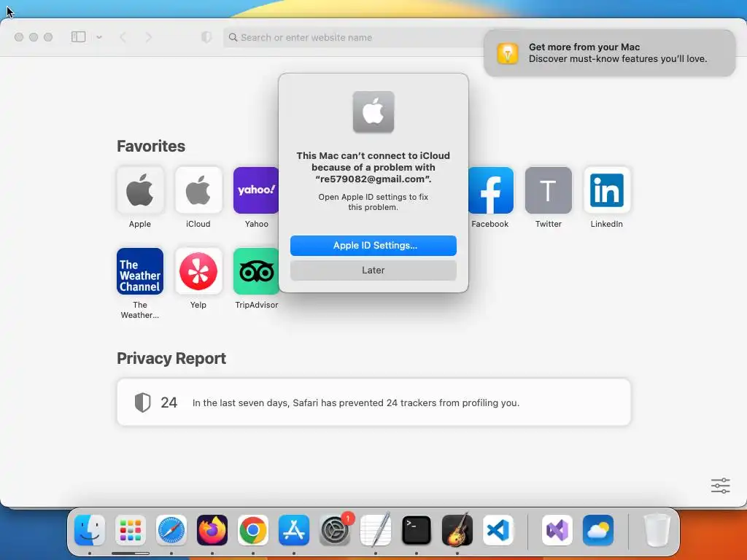The height and width of the screenshot is (560, 747).
Task: Open Launchpad from the Dock
Action: coord(131,530)
